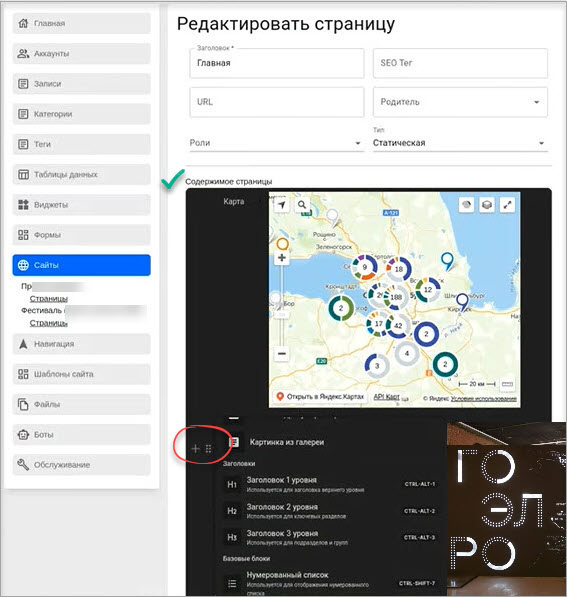Open the map search magnifier

pos(302,205)
